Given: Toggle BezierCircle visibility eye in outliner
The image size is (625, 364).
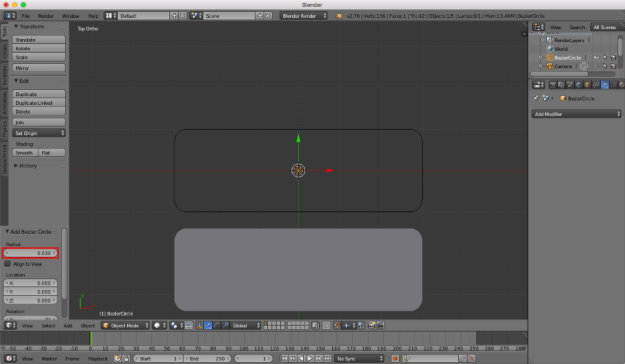Looking at the screenshot, I should pos(596,58).
